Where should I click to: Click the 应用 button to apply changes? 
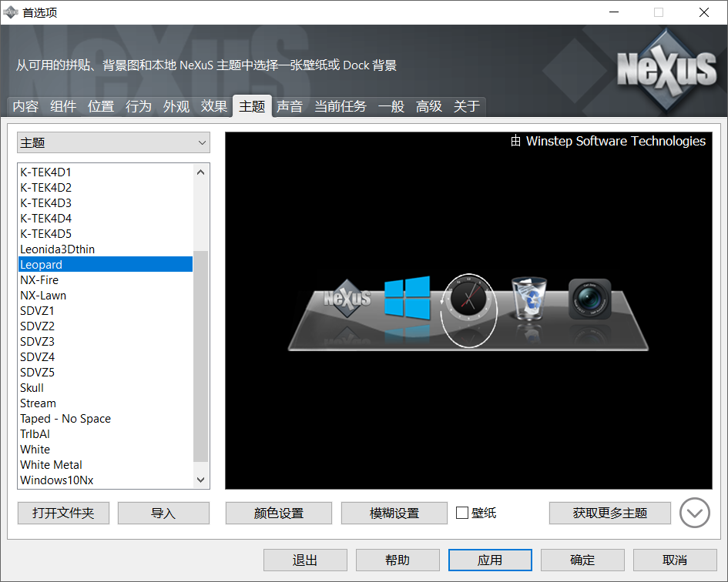click(490, 560)
